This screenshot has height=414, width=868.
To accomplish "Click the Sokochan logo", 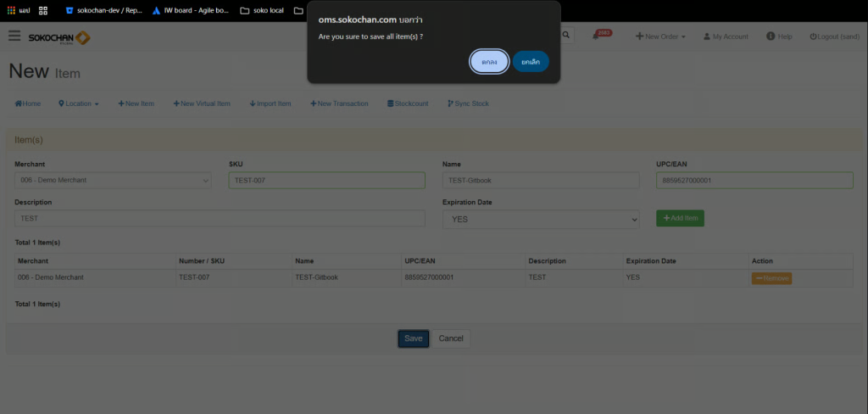I will (59, 37).
